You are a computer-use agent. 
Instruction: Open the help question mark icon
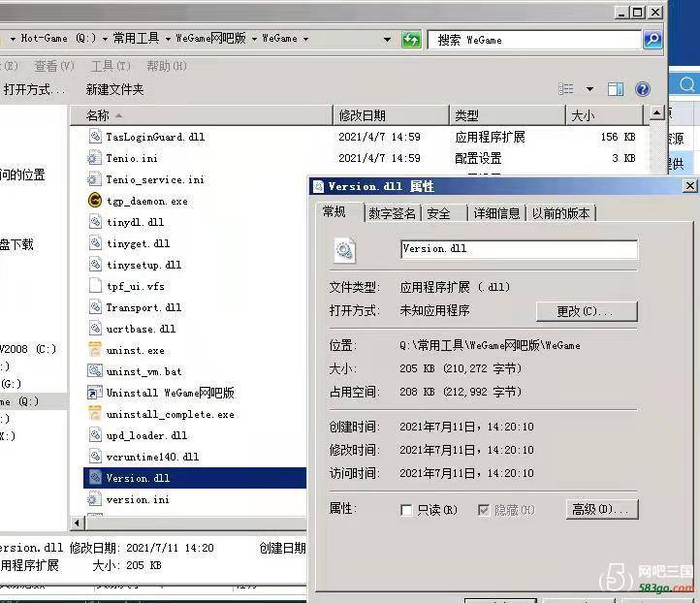pos(642,89)
